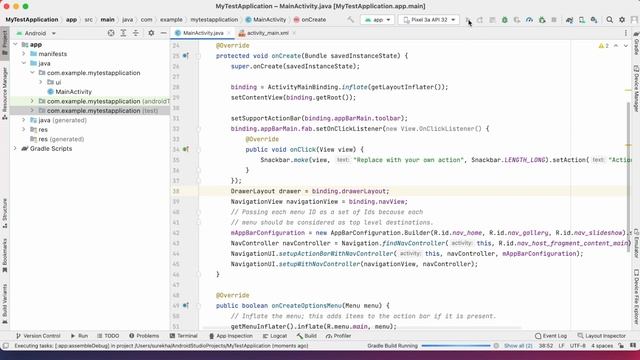Click the Profile app gauge icon
Image resolution: width=640 pixels, height=360 pixels.
[x=529, y=20]
